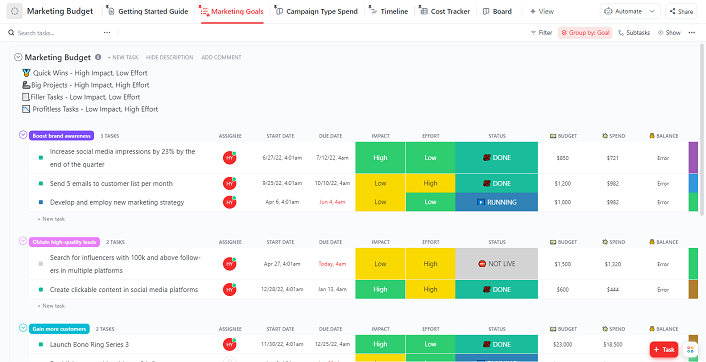
Task: Collapse the Marketing Budget list
Action: 18,57
